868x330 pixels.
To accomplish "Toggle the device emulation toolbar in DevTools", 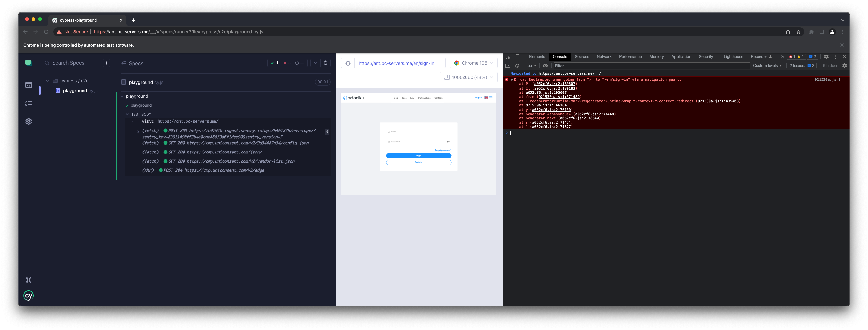I will click(517, 57).
